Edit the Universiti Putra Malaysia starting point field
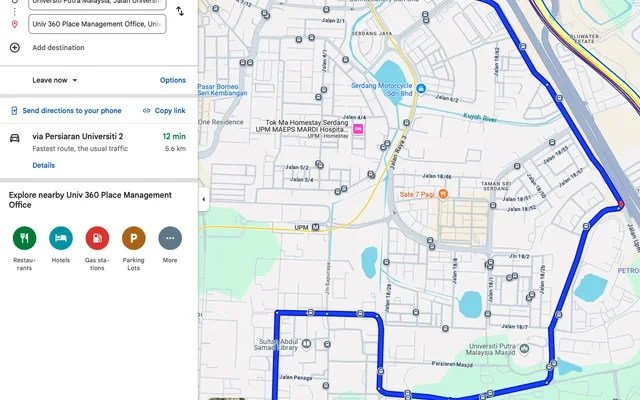640x400 pixels. 97,3
